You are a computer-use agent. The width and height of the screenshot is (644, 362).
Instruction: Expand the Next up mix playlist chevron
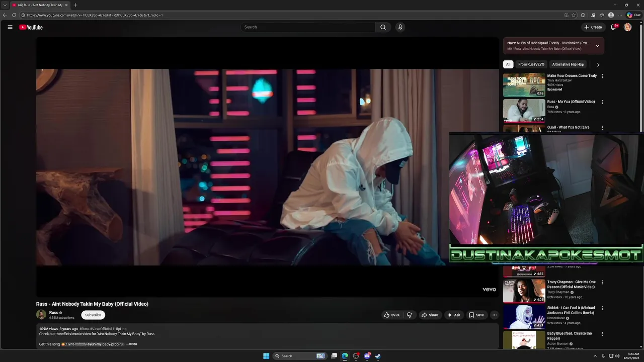[x=597, y=46]
